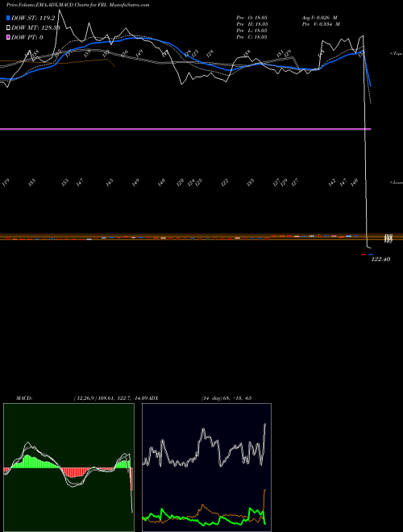Click the 'Pre L: 18.05' low value

click(252, 31)
